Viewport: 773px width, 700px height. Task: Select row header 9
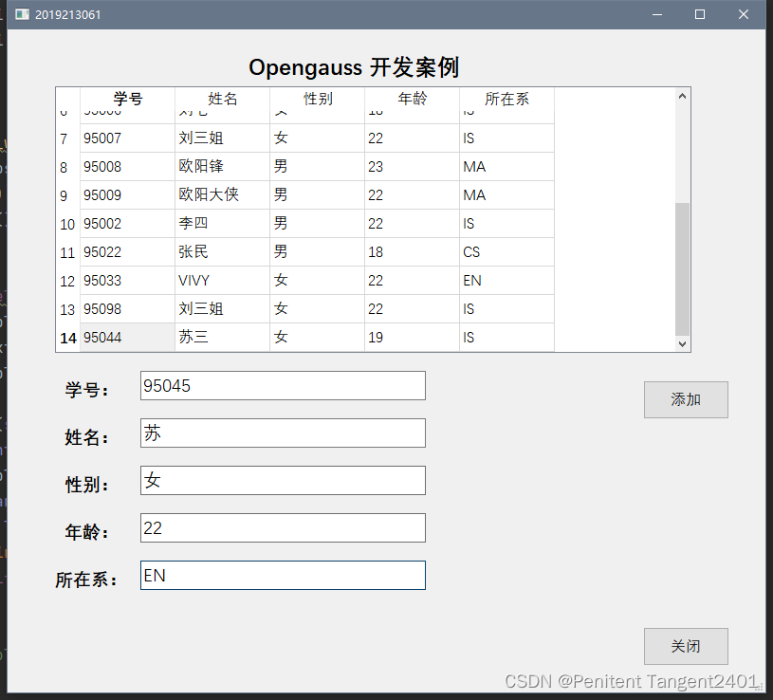tap(68, 195)
